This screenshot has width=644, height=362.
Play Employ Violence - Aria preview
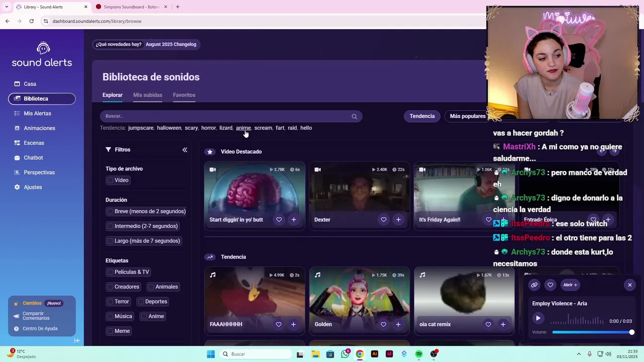[x=538, y=318]
